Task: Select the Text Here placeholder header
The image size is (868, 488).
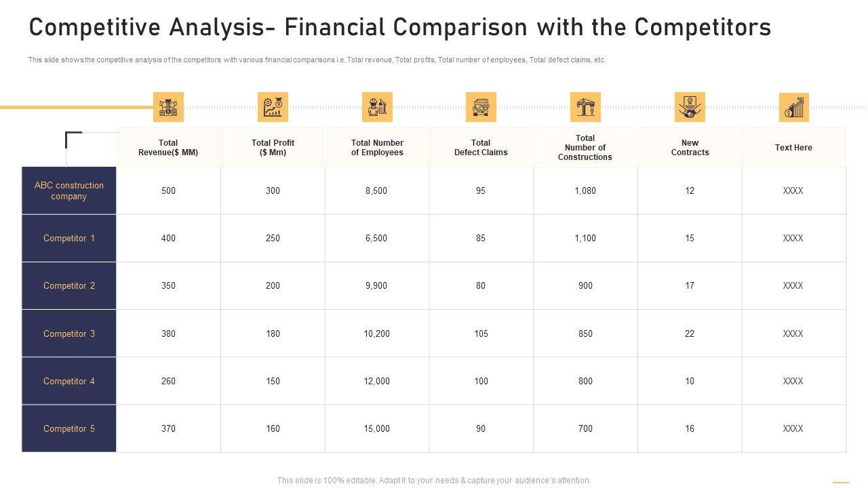Action: (x=793, y=148)
